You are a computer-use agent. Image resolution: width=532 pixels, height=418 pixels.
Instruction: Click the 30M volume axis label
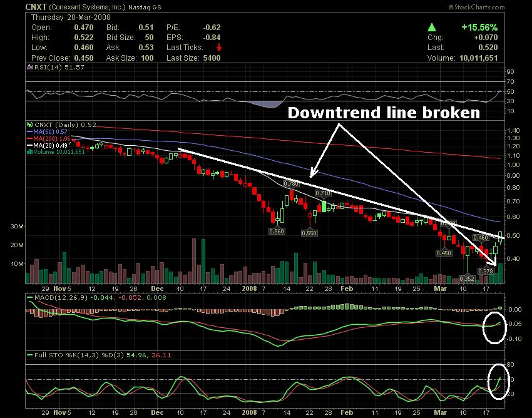coord(17,226)
